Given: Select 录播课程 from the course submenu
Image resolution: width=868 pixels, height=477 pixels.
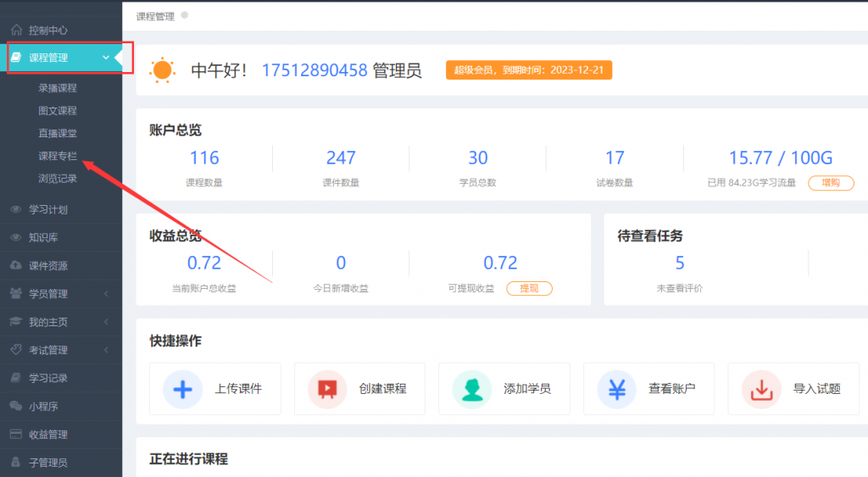Looking at the screenshot, I should [x=58, y=88].
